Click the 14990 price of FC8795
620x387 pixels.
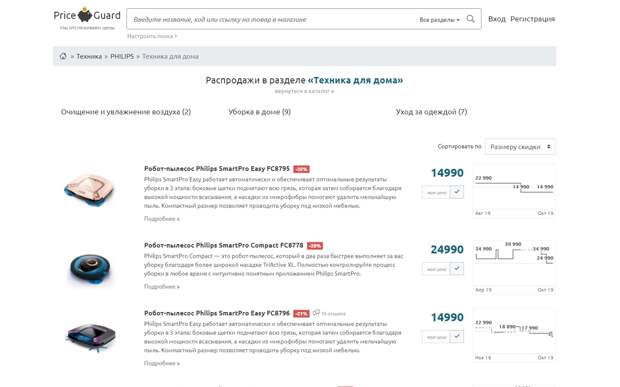(x=447, y=173)
